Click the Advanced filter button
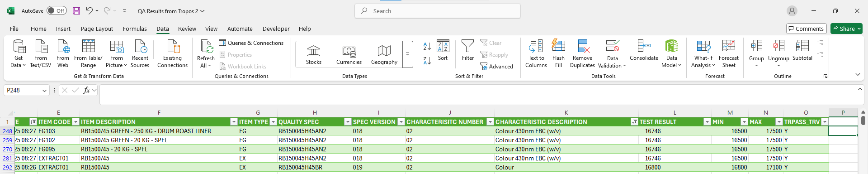 (496, 66)
